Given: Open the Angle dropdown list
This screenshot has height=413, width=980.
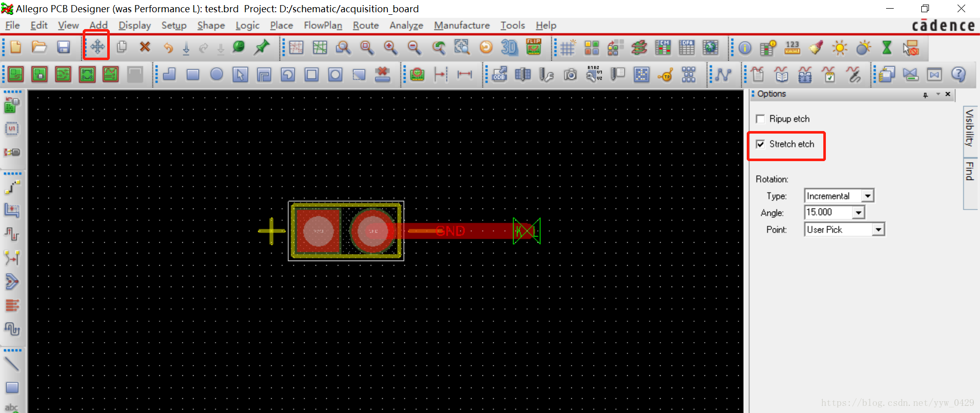Looking at the screenshot, I should 859,213.
